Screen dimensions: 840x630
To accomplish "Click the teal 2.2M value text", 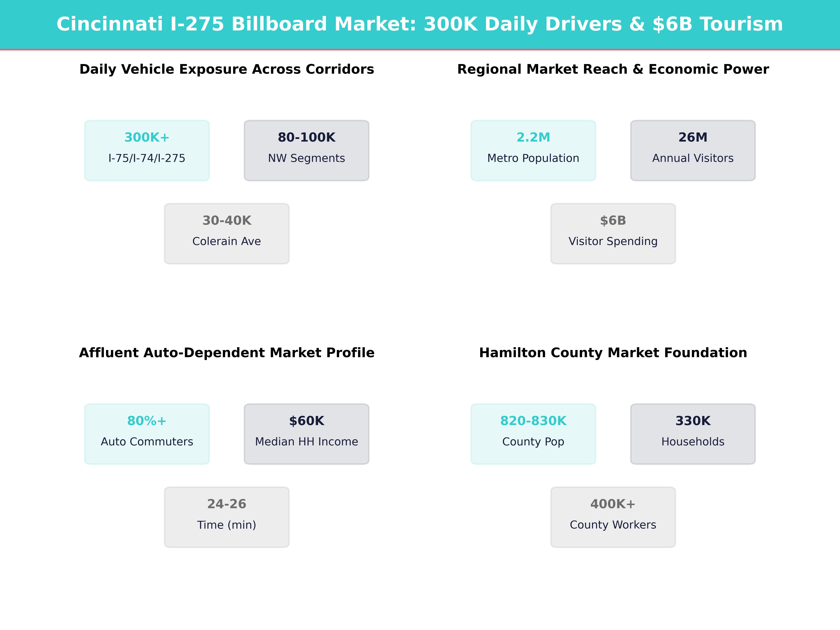I will (x=533, y=137).
